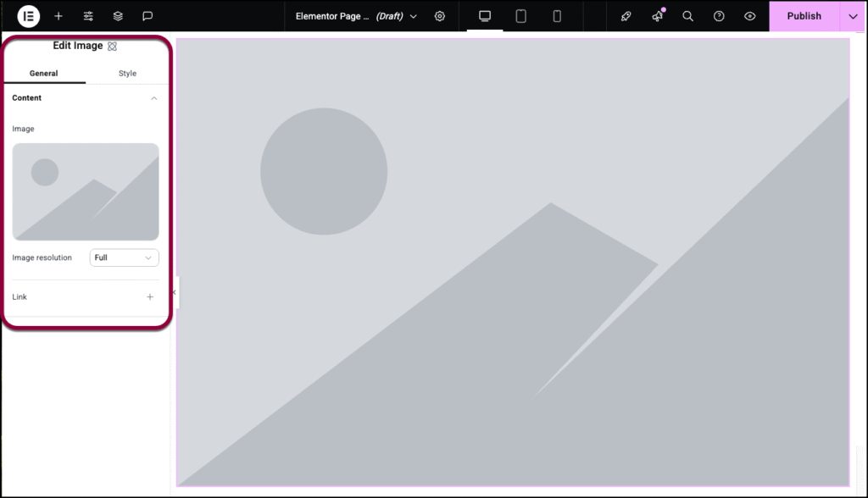
Task: Open the Structure layers icon
Action: [118, 16]
